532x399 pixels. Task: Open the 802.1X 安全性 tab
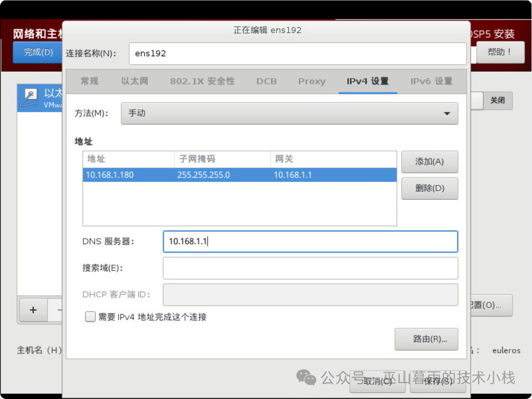coord(202,81)
